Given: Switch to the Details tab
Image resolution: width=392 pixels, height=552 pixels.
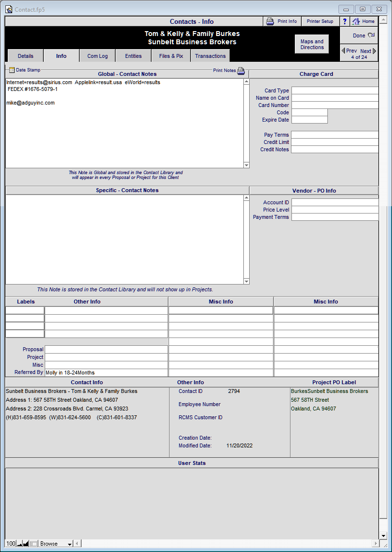Looking at the screenshot, I should 25,56.
